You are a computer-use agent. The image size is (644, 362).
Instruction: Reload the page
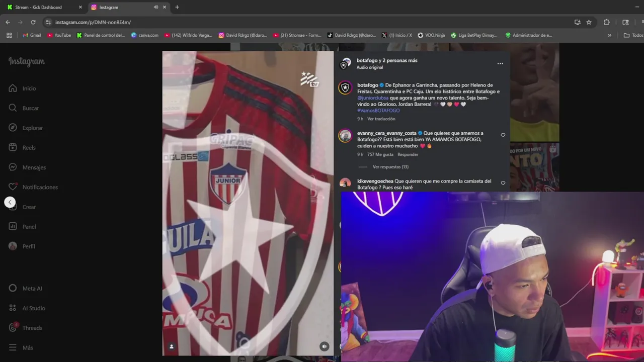click(x=33, y=22)
